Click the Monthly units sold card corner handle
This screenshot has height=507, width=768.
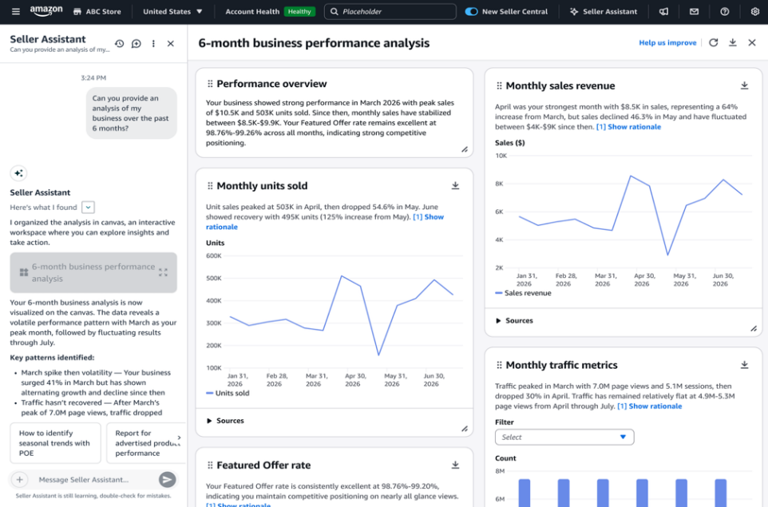pyautogui.click(x=464, y=429)
